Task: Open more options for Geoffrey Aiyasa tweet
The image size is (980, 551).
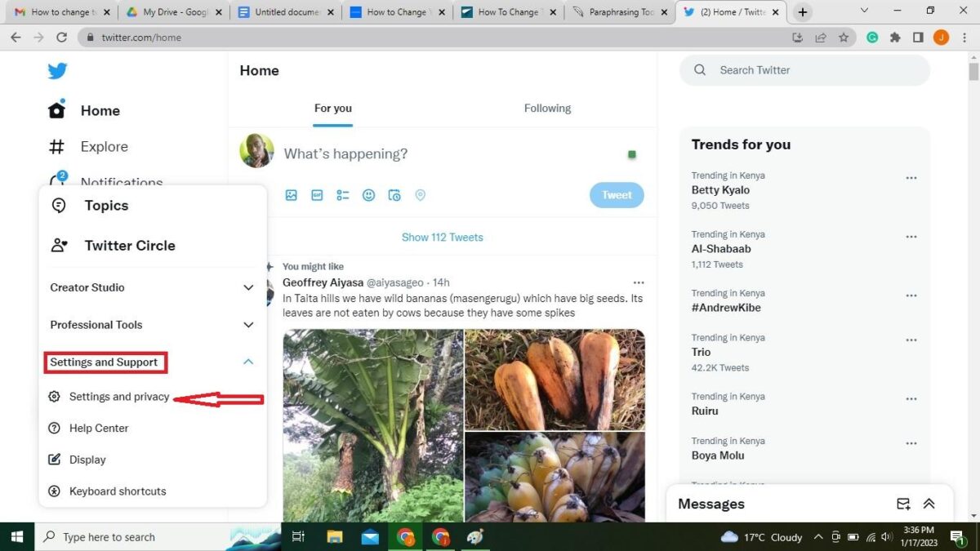Action: [639, 282]
